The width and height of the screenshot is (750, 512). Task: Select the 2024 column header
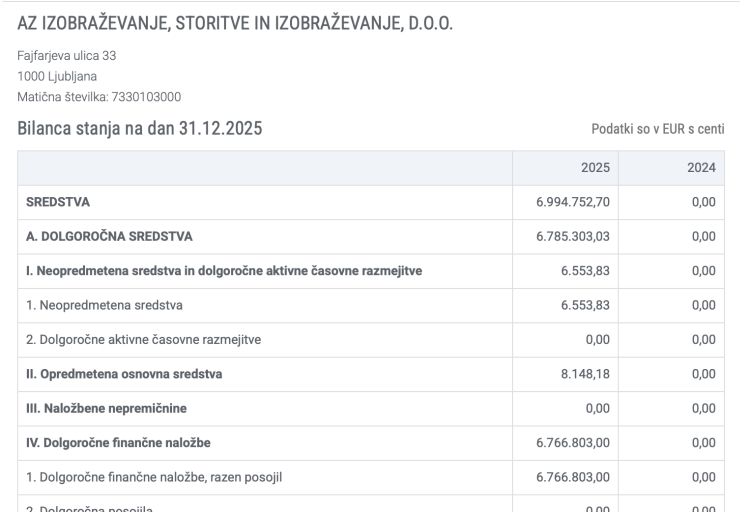click(701, 167)
